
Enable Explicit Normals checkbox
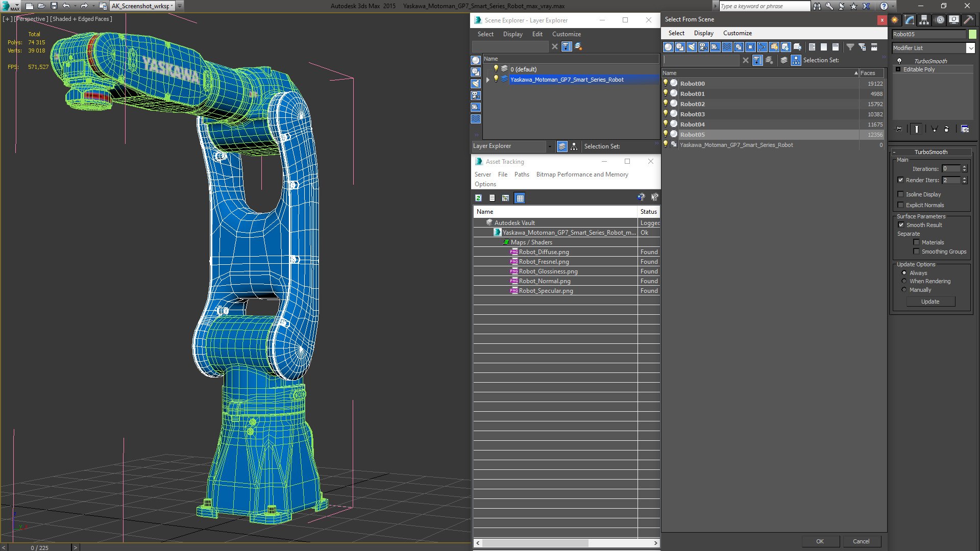[900, 205]
